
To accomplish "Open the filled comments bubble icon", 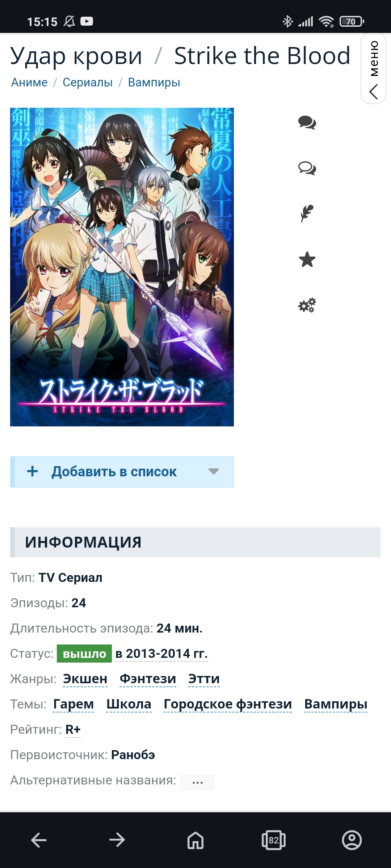I will coord(307,123).
